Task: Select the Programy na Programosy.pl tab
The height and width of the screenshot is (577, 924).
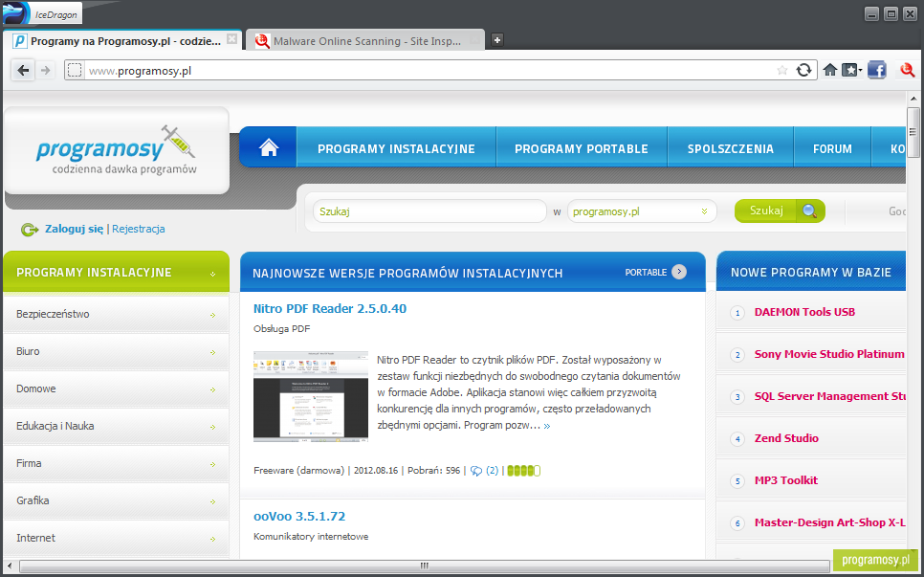Action: [x=122, y=41]
